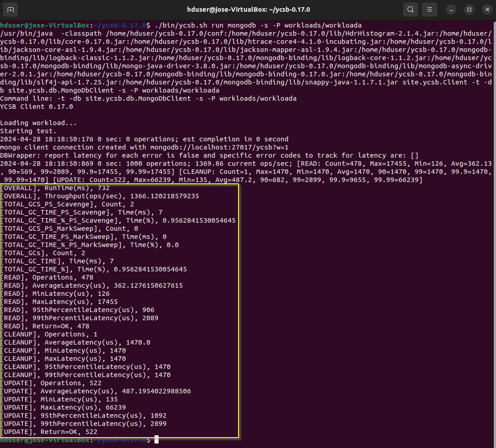Image resolution: width=496 pixels, height=448 pixels.
Task: Click '[TOTAL_GC_TIME], Time(ms), 7' line
Action: click(x=57, y=261)
